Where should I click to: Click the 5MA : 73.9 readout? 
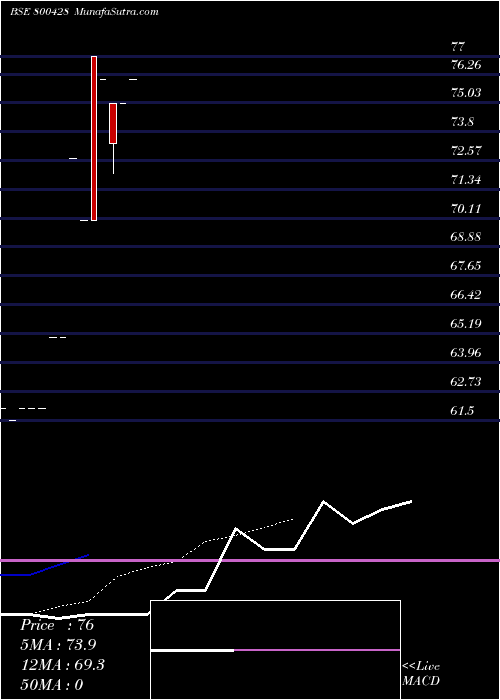click(x=58, y=645)
